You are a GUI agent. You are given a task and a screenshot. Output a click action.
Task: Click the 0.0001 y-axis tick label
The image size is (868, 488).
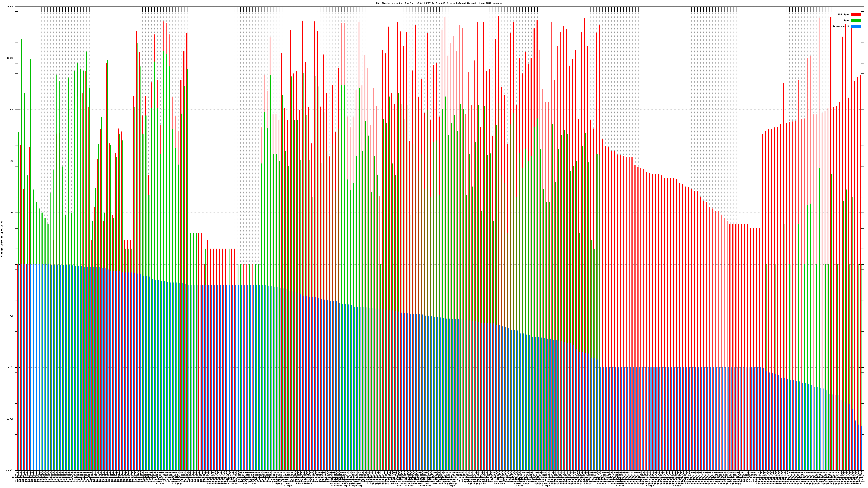10,470
